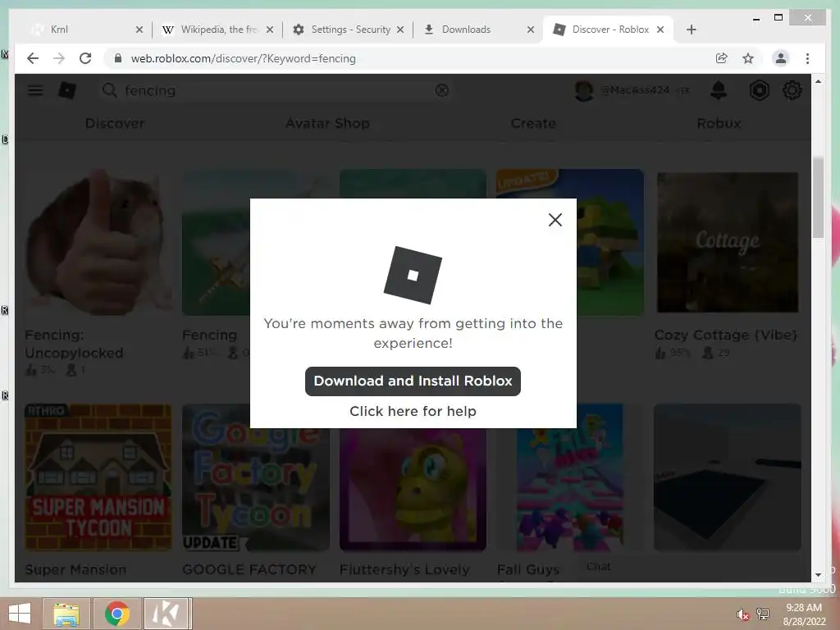
Task: Open File Explorer from taskbar
Action: click(66, 614)
